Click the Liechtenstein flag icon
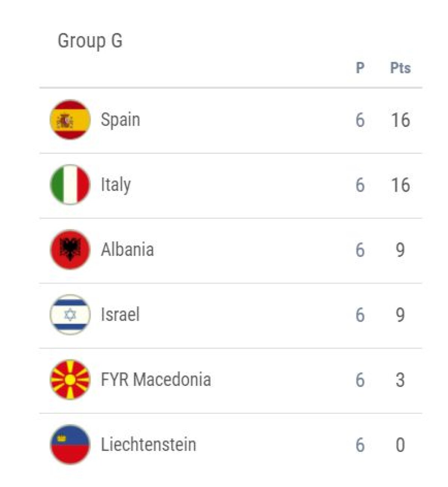This screenshot has height=487, width=448. pyautogui.click(x=70, y=444)
